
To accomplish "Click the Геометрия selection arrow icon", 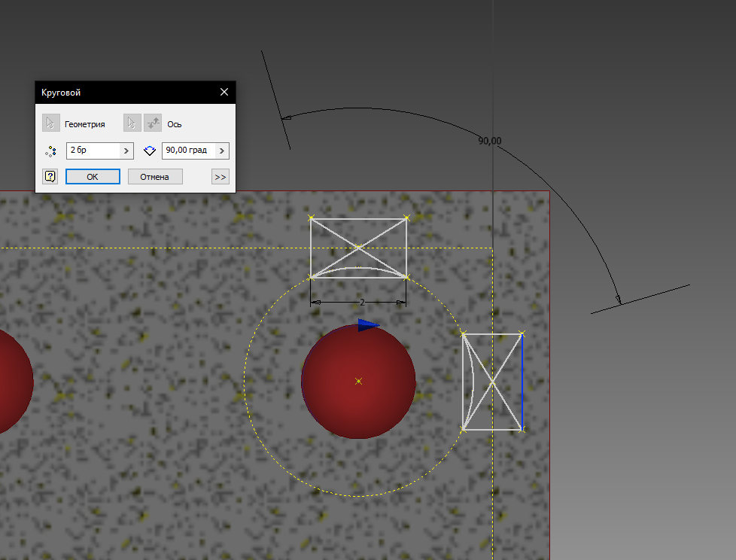I will pyautogui.click(x=50, y=123).
